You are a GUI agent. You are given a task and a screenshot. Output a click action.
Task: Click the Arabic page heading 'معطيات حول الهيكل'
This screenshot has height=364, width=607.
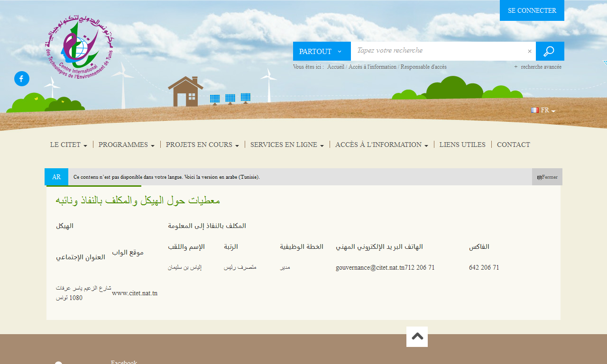tap(138, 200)
